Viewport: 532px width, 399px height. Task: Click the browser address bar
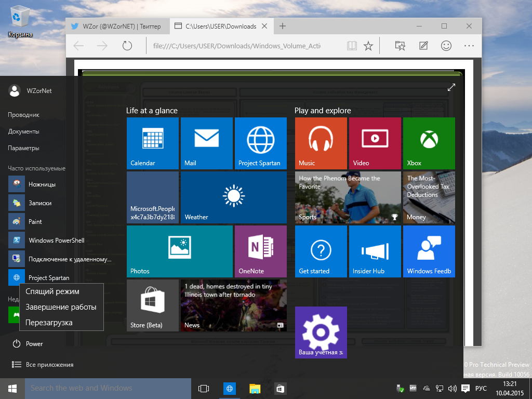point(236,46)
